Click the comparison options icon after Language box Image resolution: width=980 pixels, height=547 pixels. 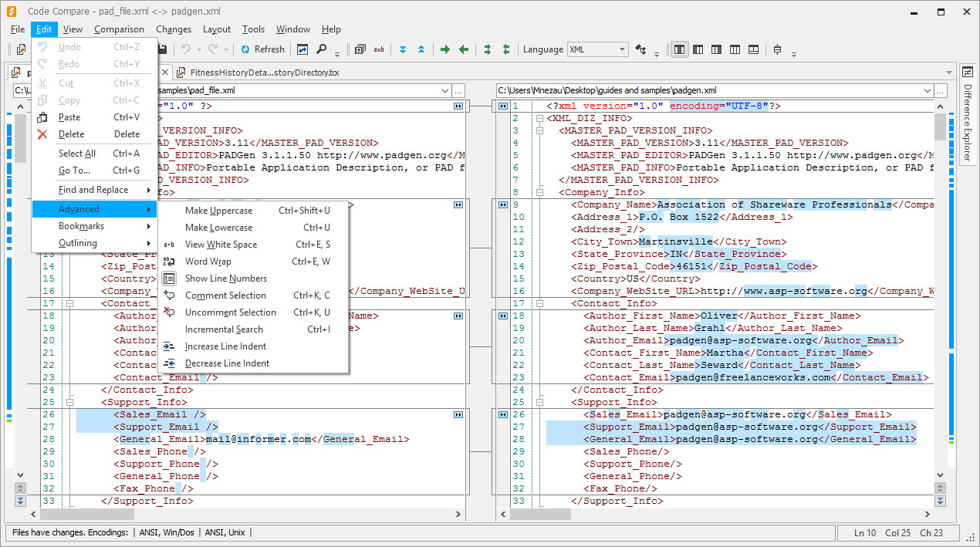pos(640,49)
